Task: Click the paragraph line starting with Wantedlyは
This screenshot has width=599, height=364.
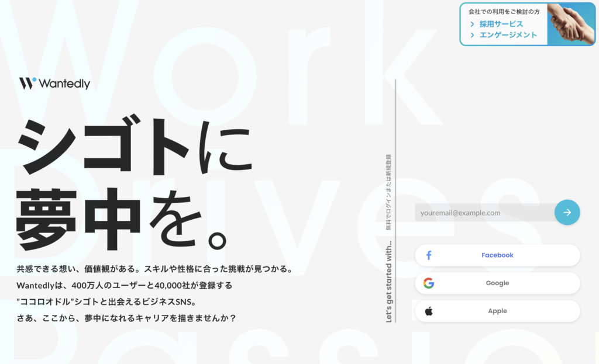Action: [125, 286]
